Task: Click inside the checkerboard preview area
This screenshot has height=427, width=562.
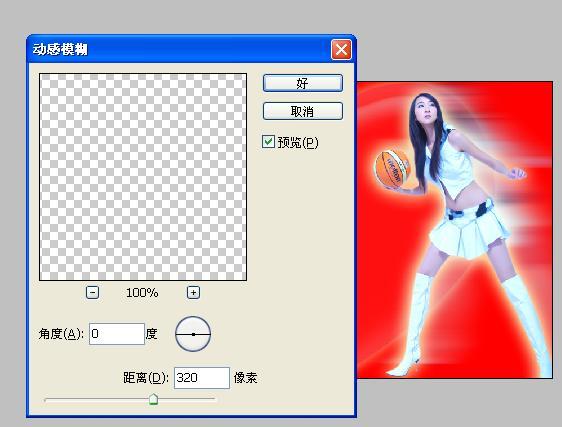Action: pyautogui.click(x=143, y=177)
